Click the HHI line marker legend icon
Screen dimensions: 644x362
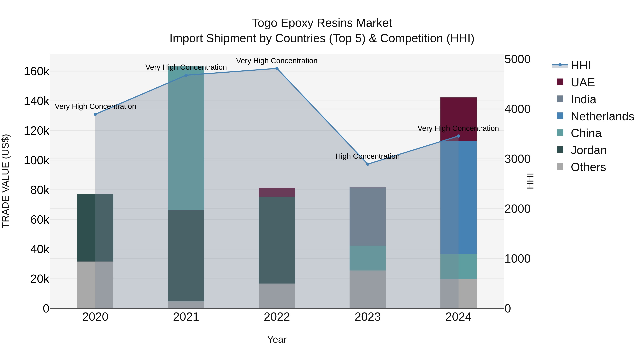pos(560,65)
